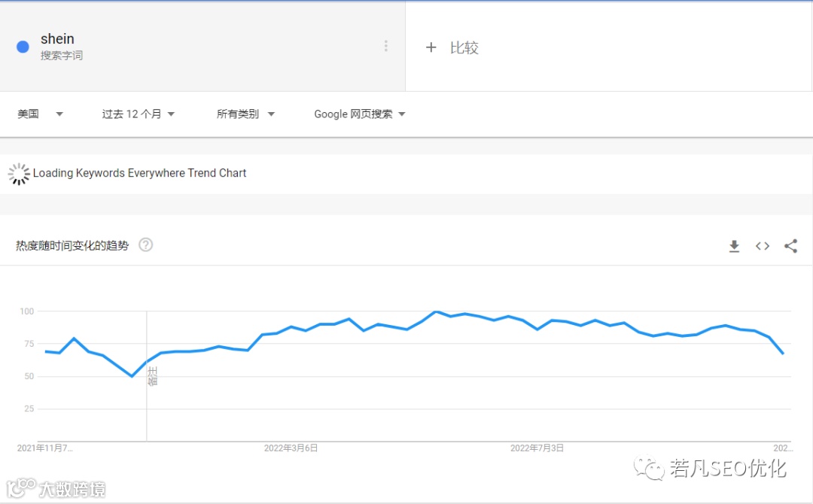Select the shein search term box
The width and height of the screenshot is (813, 504).
202,46
